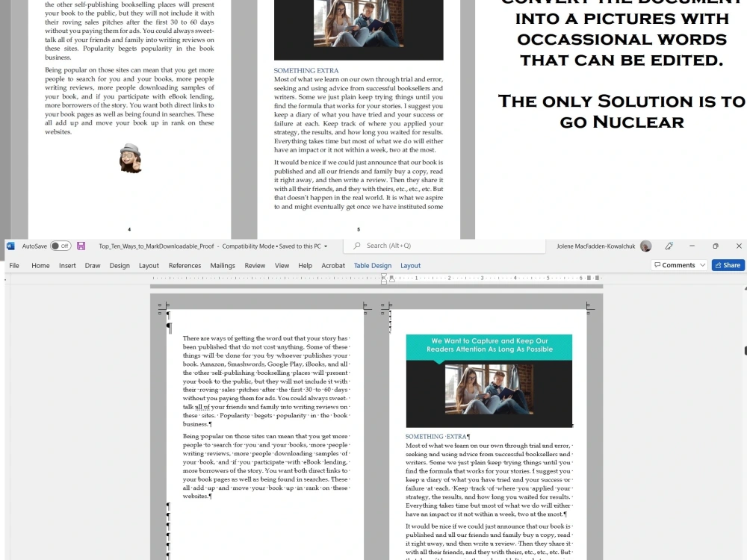Image resolution: width=747 pixels, height=560 pixels.
Task: Click paragraph starting 'Most of what we learn' in Word
Action: [x=489, y=479]
